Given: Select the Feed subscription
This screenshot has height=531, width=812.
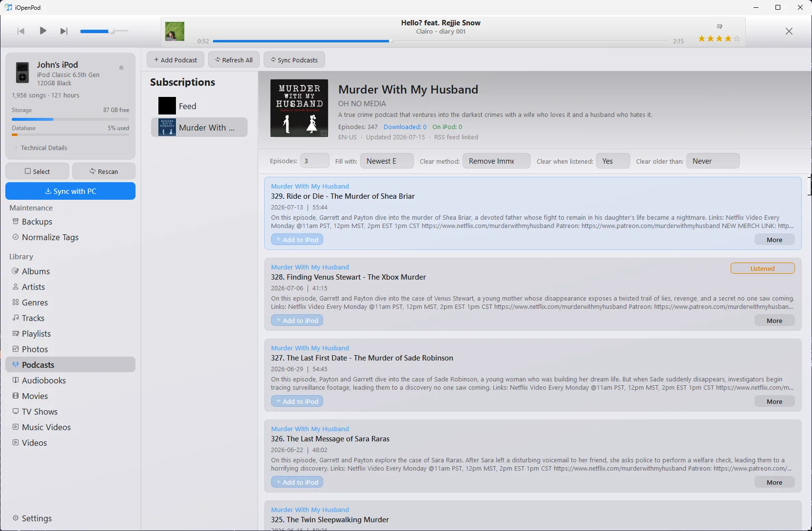Looking at the screenshot, I should [x=199, y=106].
